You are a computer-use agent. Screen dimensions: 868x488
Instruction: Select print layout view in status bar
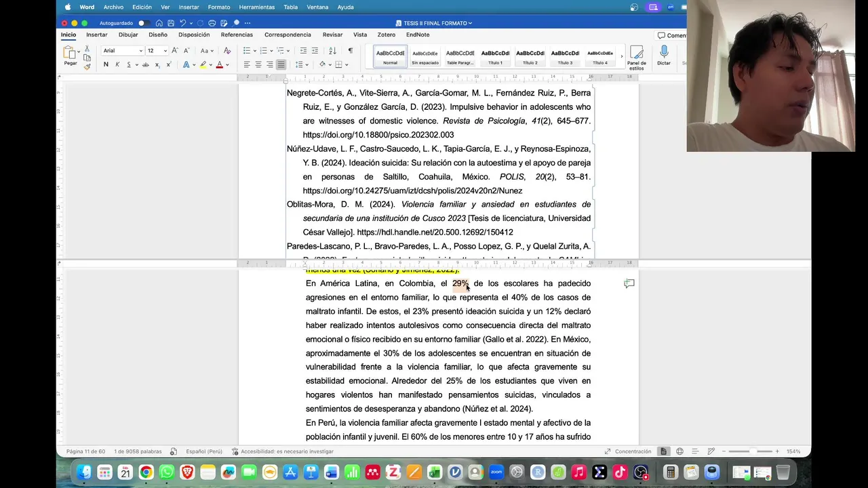click(663, 451)
